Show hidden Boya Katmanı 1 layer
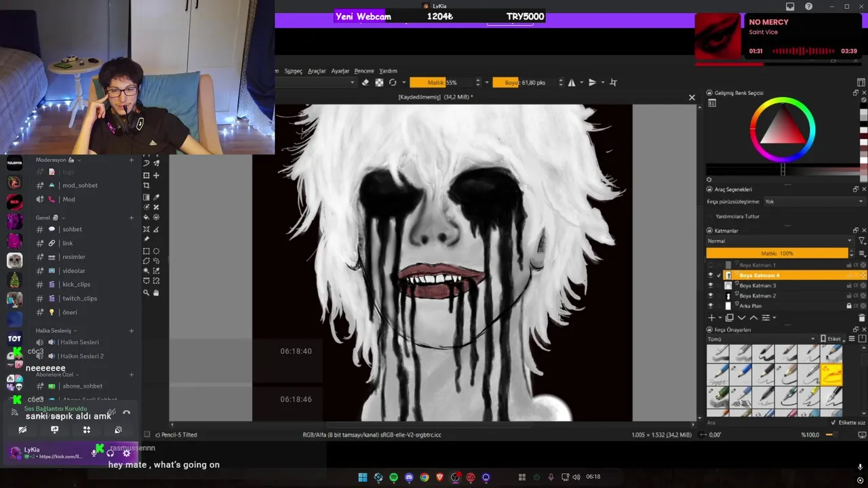The height and width of the screenshot is (488, 868). point(710,265)
